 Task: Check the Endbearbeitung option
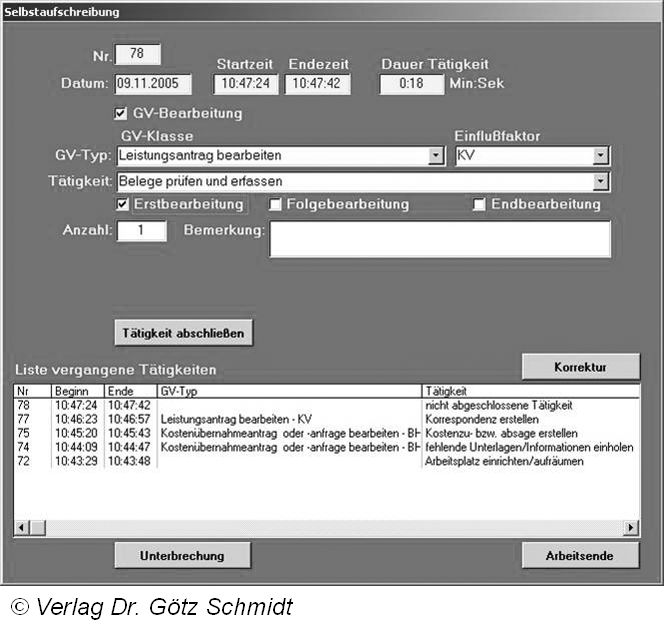(x=480, y=205)
